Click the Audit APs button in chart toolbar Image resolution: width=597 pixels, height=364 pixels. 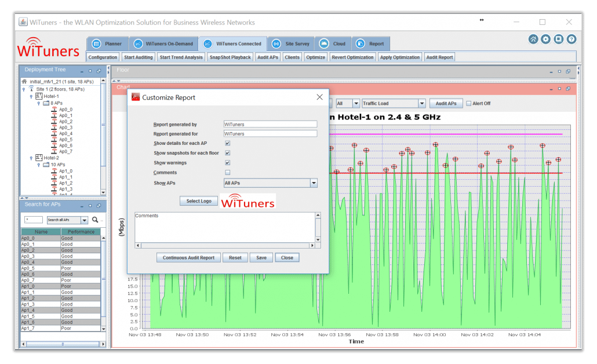click(x=446, y=103)
